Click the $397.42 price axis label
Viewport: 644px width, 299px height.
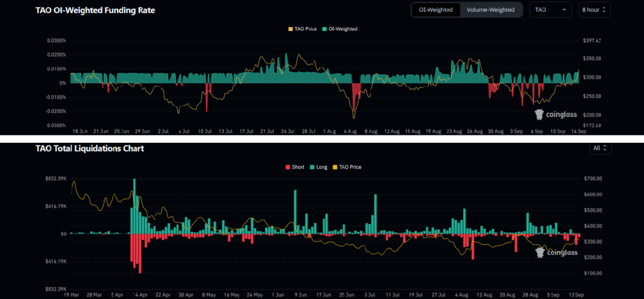592,41
